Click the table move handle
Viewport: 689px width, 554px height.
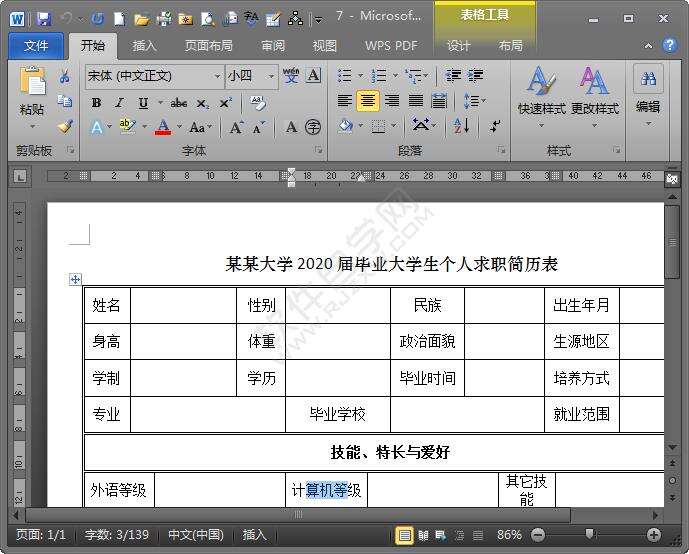[75, 279]
